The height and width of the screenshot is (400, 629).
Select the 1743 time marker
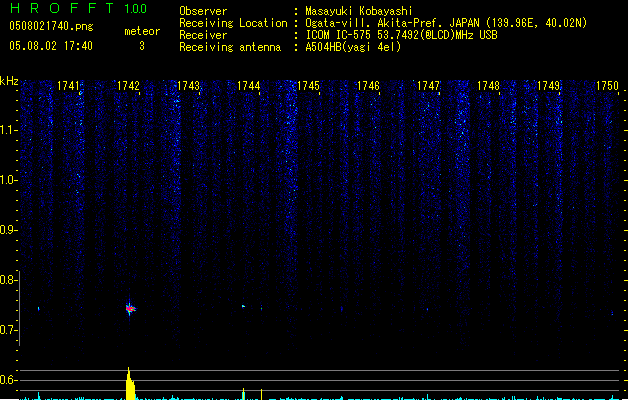(x=189, y=87)
